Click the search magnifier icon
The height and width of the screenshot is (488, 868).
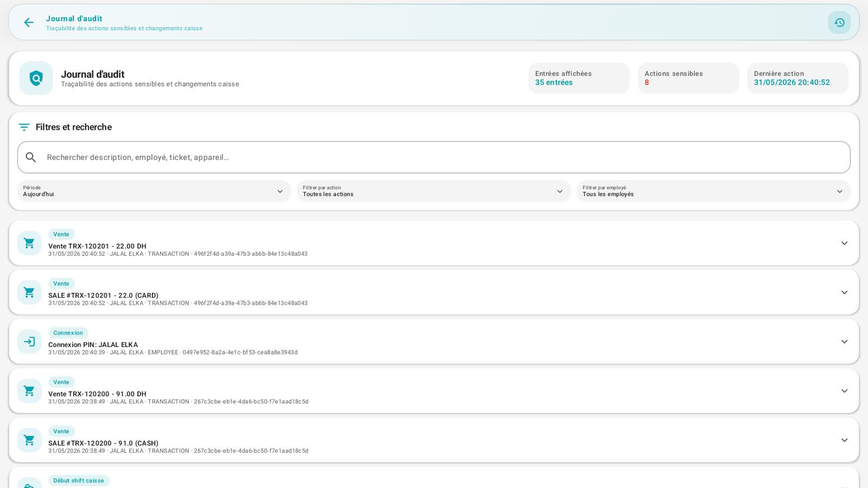pos(31,157)
